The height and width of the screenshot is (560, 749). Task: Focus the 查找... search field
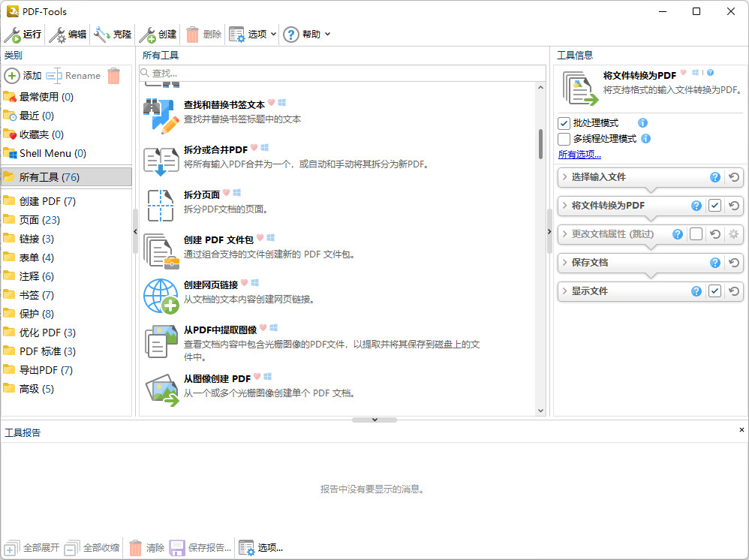(x=342, y=73)
